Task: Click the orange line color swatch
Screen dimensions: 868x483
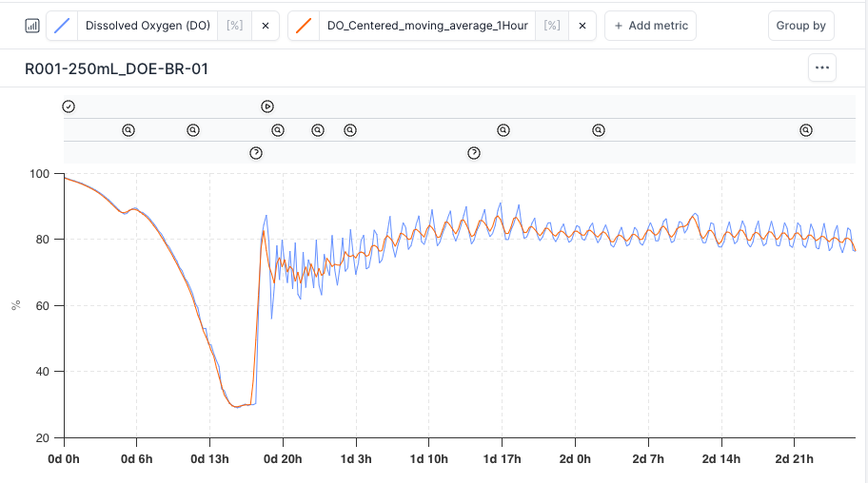Action: click(x=304, y=26)
